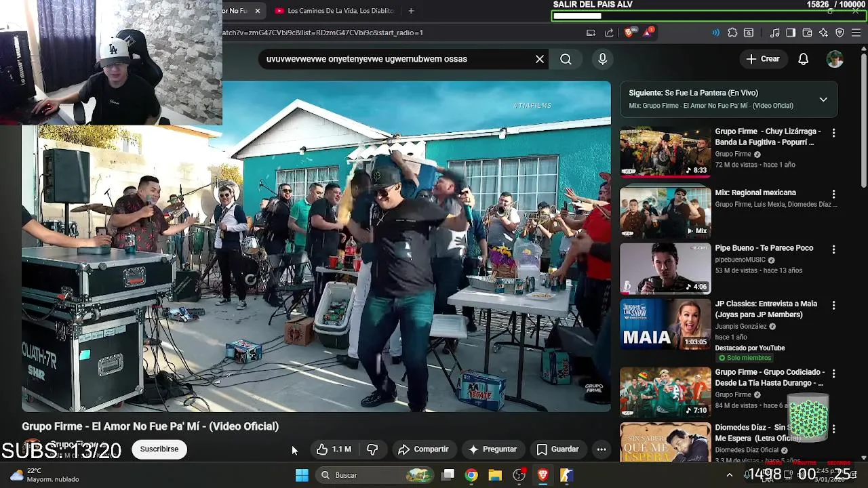The image size is (868, 488).
Task: Dislike the video with thumbs down
Action: (372, 449)
